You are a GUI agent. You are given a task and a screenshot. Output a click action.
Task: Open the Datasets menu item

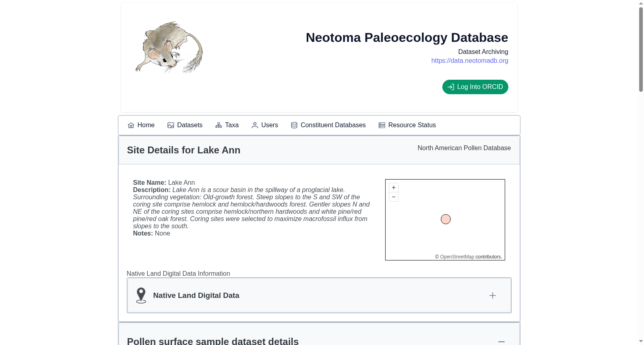point(185,125)
